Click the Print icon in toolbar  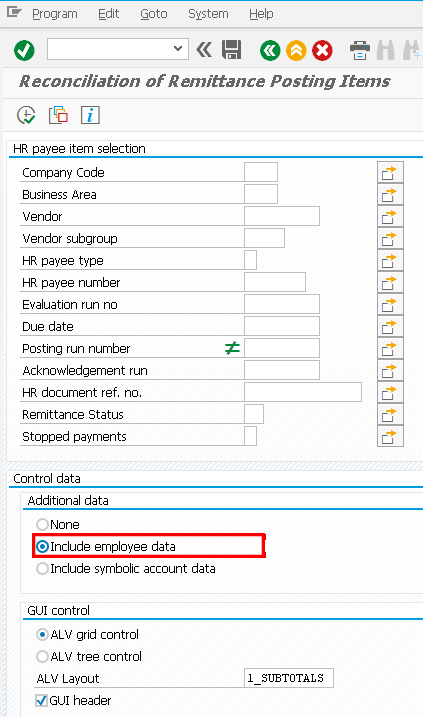359,50
